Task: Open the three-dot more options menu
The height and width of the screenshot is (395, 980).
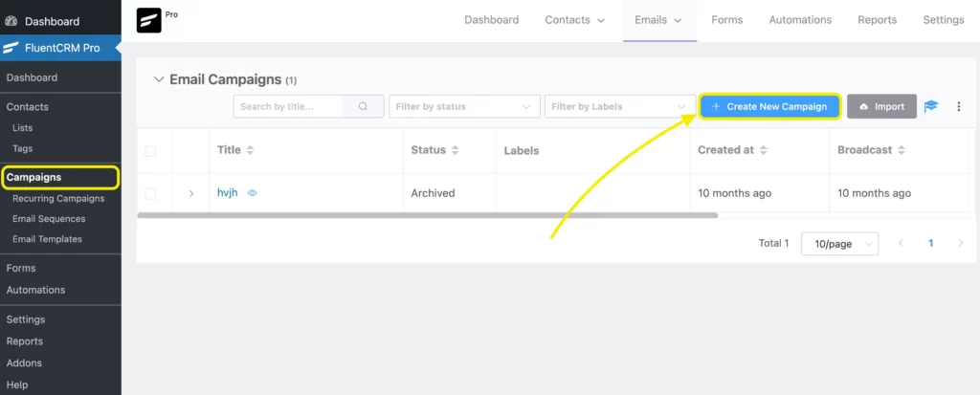Action: pyautogui.click(x=959, y=107)
